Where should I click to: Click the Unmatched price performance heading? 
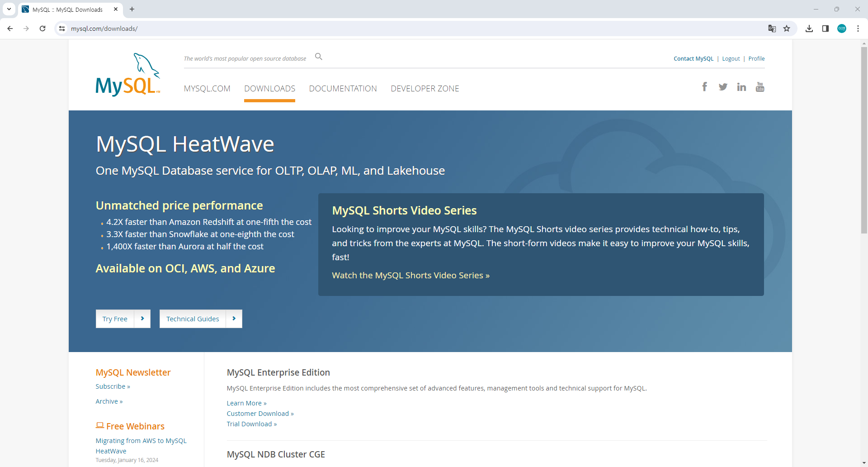click(x=179, y=205)
